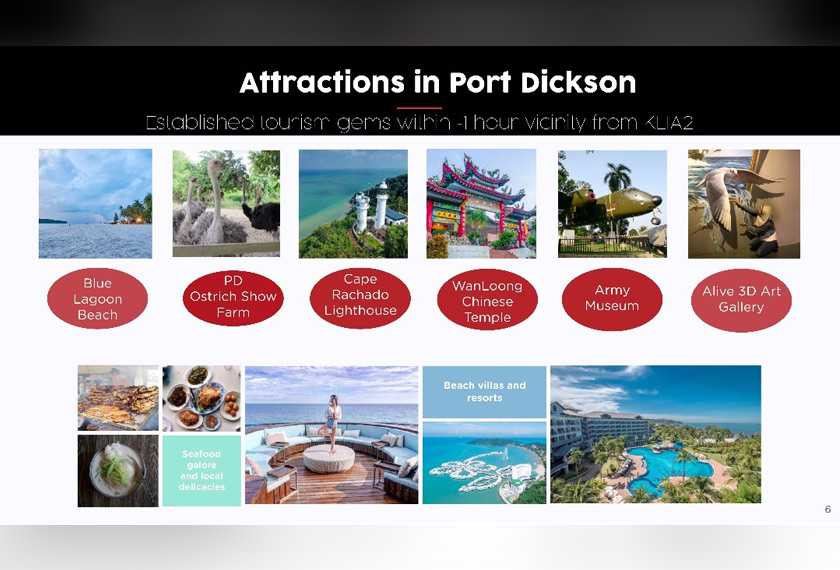Select the Army Museum oval label
The width and height of the screenshot is (840, 570).
pos(612,299)
